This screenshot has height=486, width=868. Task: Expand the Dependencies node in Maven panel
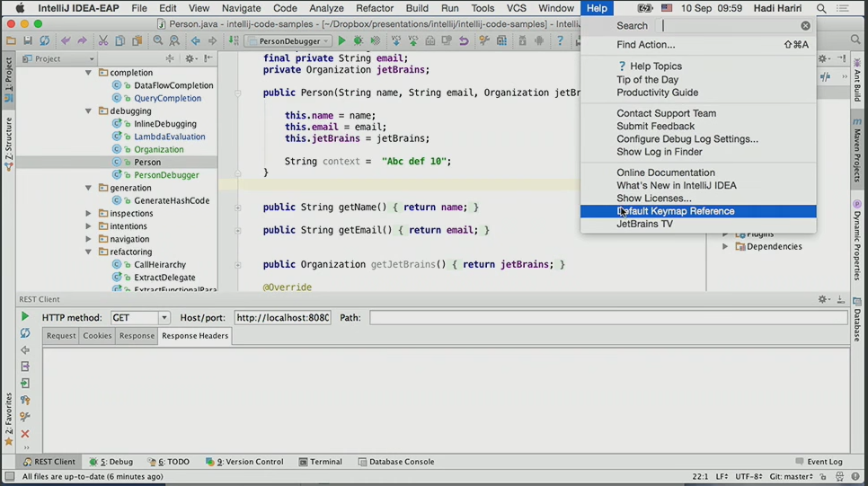724,246
